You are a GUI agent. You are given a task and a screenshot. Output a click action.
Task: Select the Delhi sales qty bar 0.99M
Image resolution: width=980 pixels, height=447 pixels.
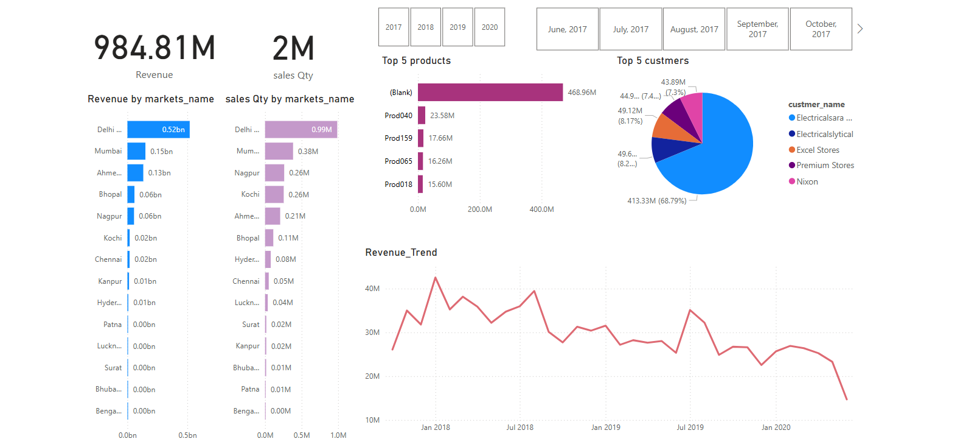301,130
